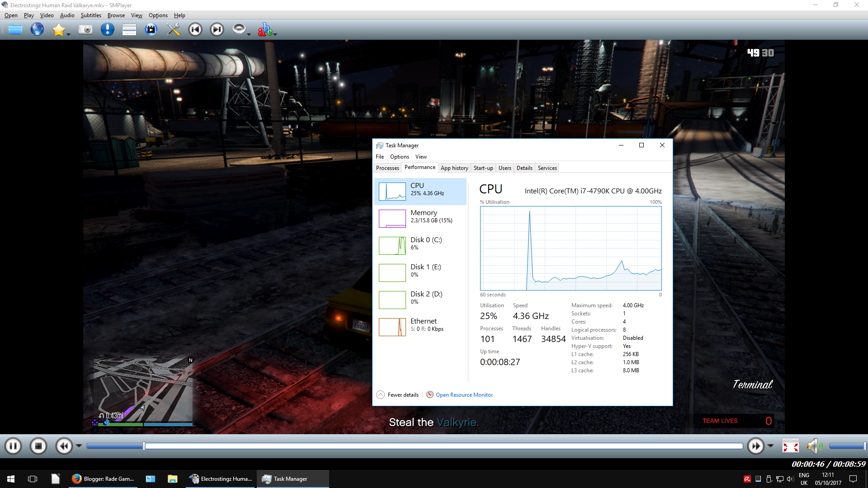Take a screenshot with the camera icon
The image size is (868, 488).
point(85,30)
